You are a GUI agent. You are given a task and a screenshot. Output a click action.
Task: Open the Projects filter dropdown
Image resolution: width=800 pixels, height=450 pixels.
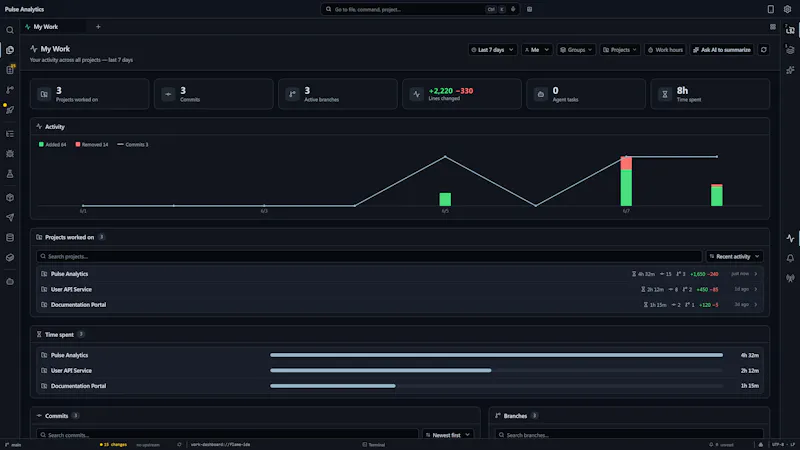coord(620,49)
